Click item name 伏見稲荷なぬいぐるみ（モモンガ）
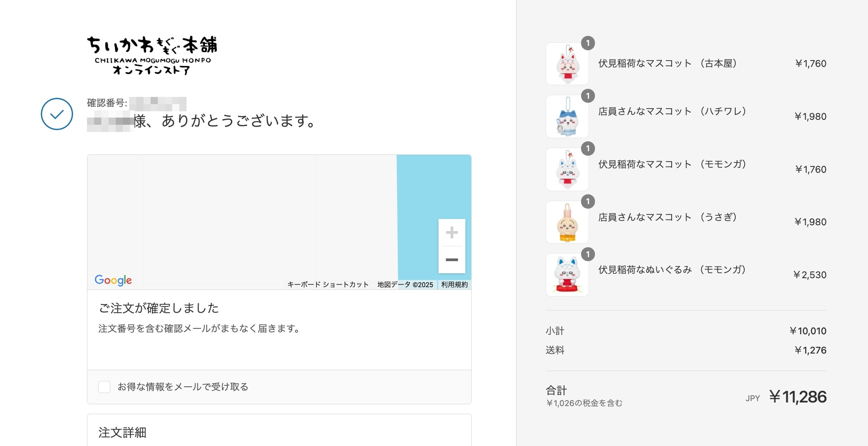 pyautogui.click(x=673, y=270)
